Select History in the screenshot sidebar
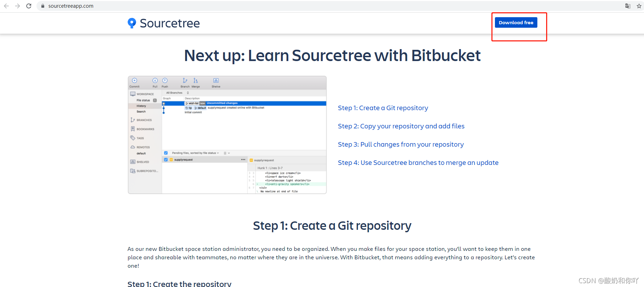 point(141,106)
